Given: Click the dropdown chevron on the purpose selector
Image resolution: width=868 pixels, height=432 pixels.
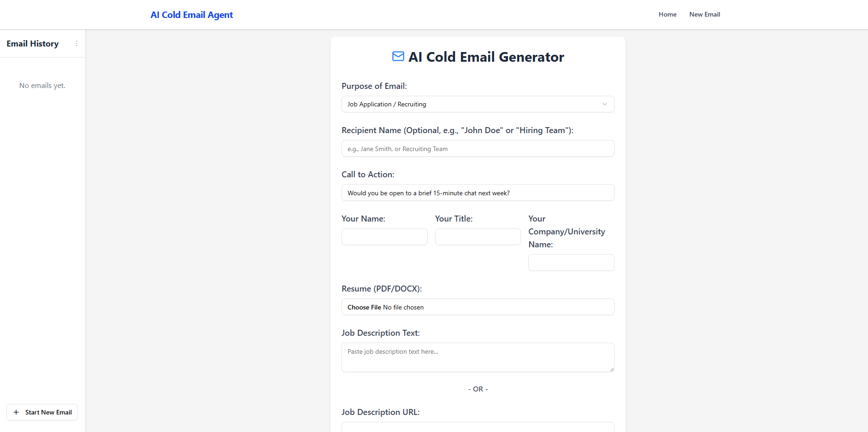Looking at the screenshot, I should 604,104.
